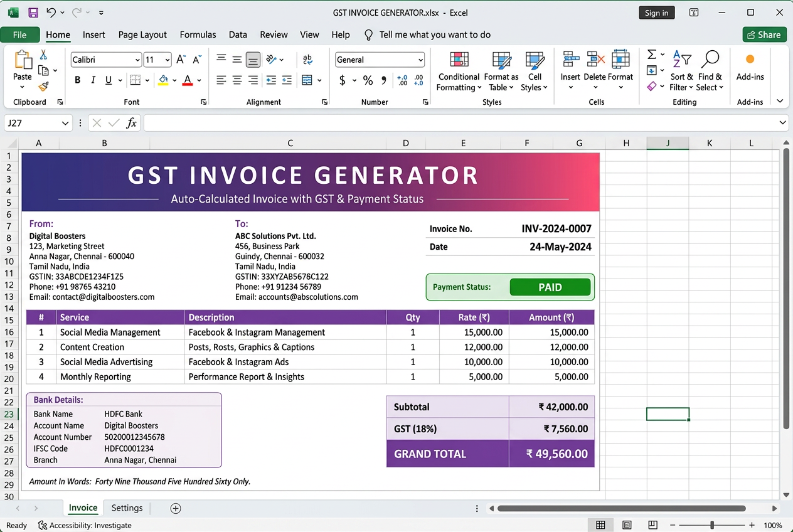Switch to the Formulas ribbon tab
The height and width of the screenshot is (532, 793).
(x=198, y=35)
